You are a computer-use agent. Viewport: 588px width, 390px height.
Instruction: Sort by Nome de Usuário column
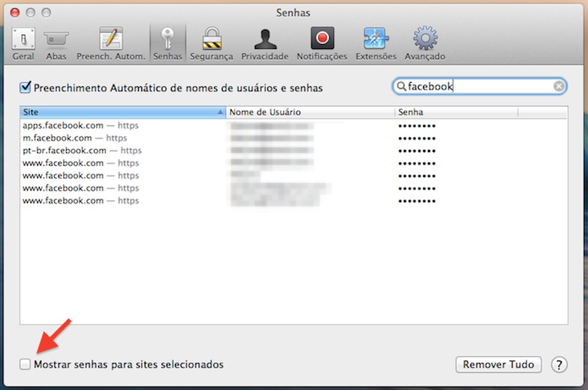pos(311,112)
